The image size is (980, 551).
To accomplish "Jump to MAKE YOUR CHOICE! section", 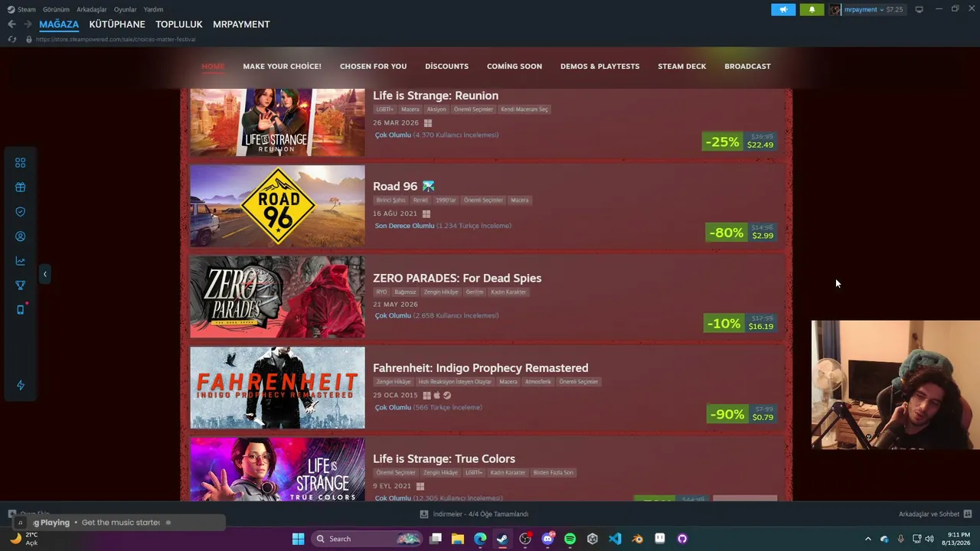I will (282, 66).
